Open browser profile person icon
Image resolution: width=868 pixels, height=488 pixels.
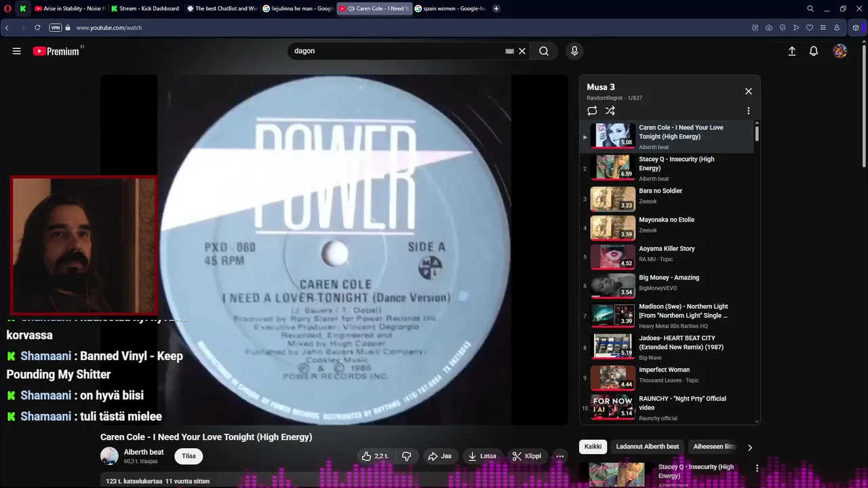tap(837, 28)
